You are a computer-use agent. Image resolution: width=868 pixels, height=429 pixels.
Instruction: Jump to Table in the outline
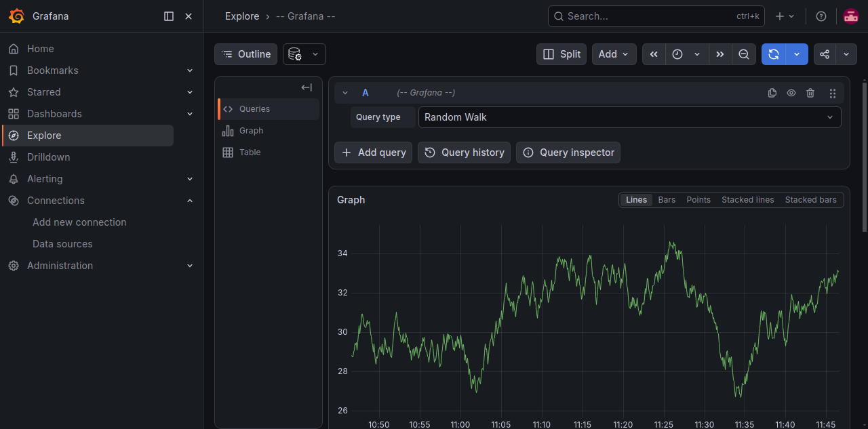pos(269,152)
